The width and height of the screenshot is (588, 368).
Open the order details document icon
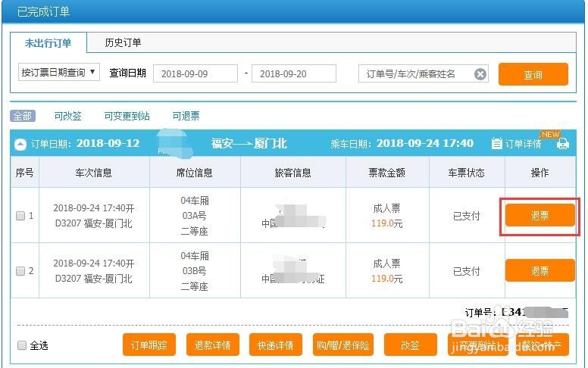tap(496, 144)
